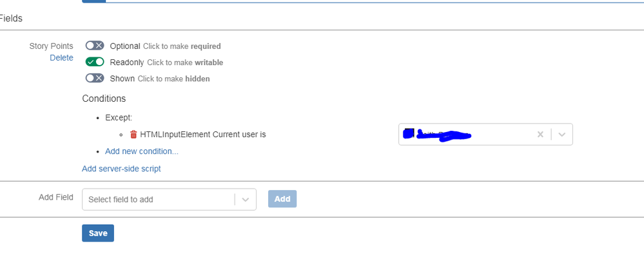Toggle Story Points Optional switch to required
Viewport: 644px width, 257px height.
point(95,46)
